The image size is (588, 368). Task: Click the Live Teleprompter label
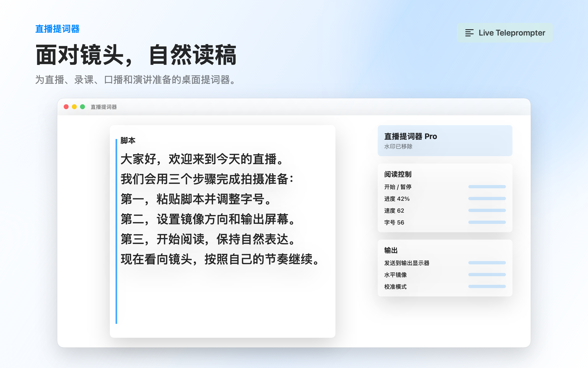pyautogui.click(x=512, y=33)
